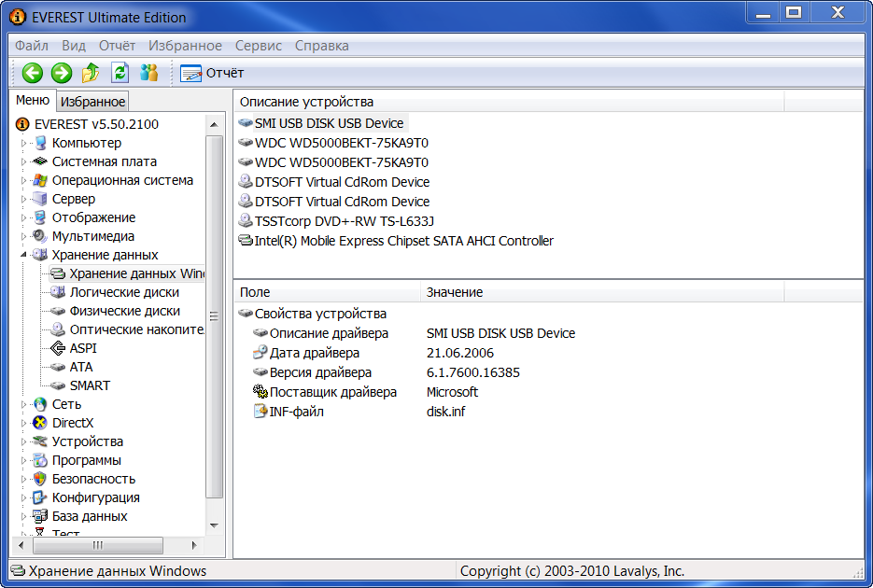Click the ASPI icon in tree
The width and height of the screenshot is (873, 588).
pyautogui.click(x=57, y=348)
